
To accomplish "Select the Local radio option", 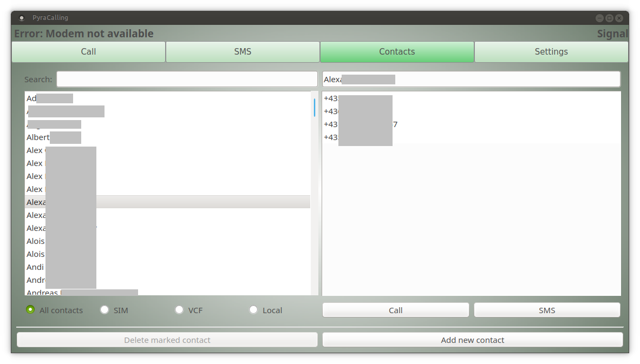I will click(x=253, y=310).
